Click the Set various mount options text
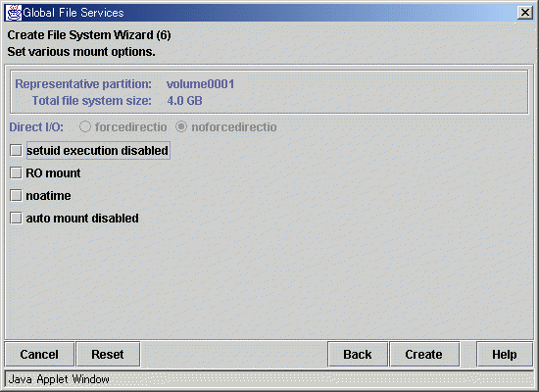The width and height of the screenshot is (539, 392). click(81, 52)
